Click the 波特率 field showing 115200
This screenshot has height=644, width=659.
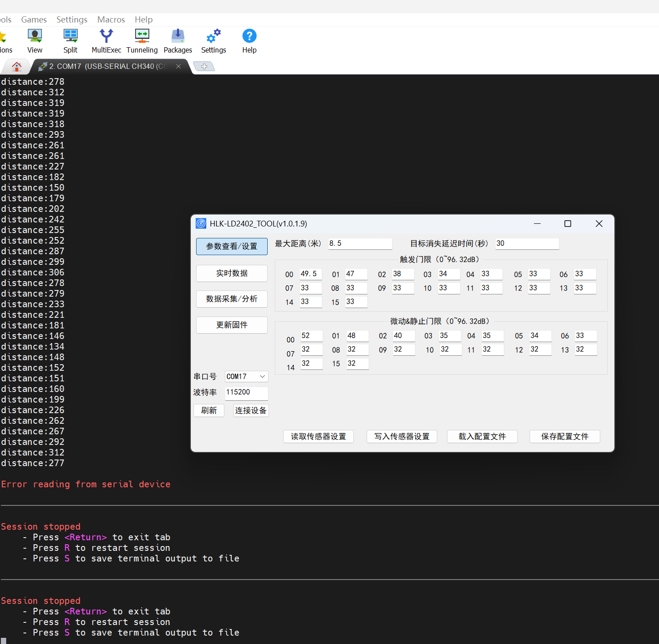point(246,392)
